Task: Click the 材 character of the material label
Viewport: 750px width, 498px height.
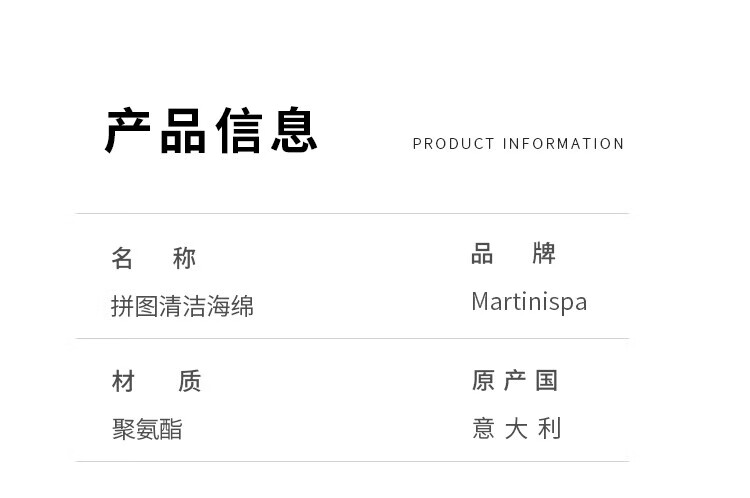Action: click(x=124, y=381)
